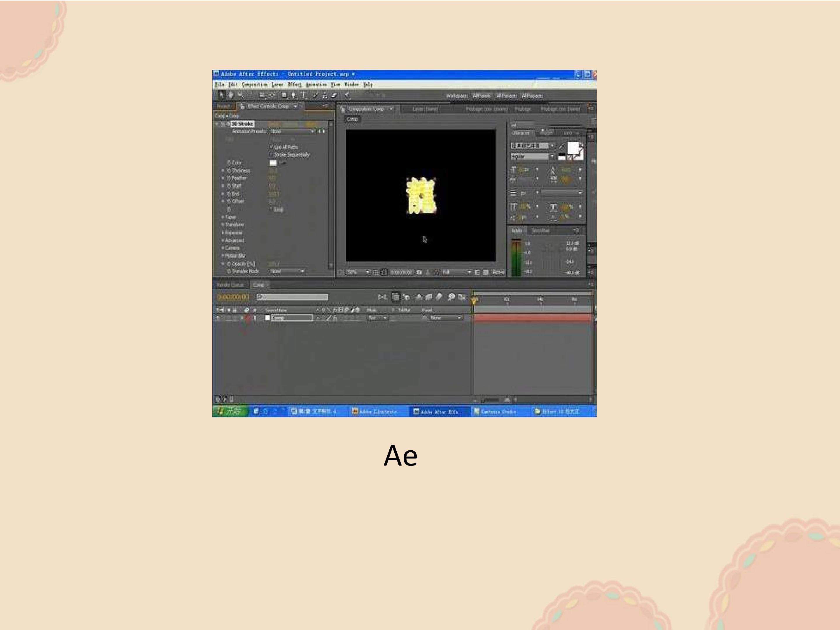The width and height of the screenshot is (840, 630).
Task: Expand the Thickness property
Action: point(223,171)
